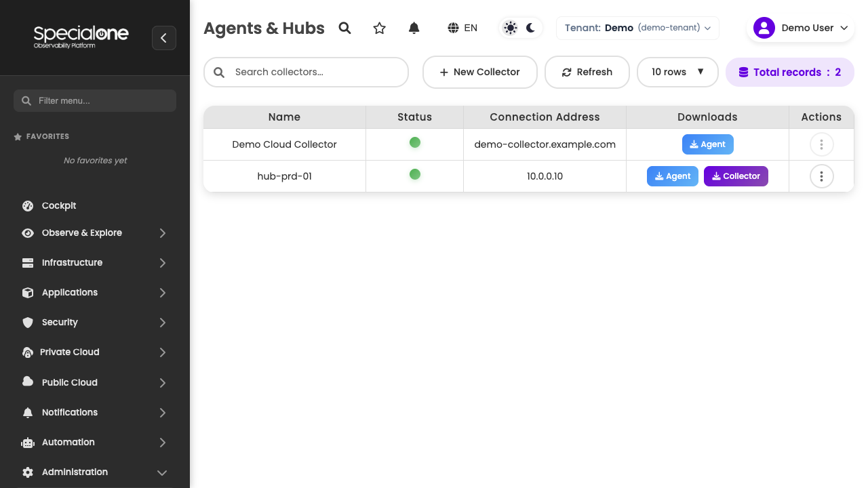Select the hub-prd-01 name cell
The height and width of the screenshot is (488, 868).
(x=285, y=176)
